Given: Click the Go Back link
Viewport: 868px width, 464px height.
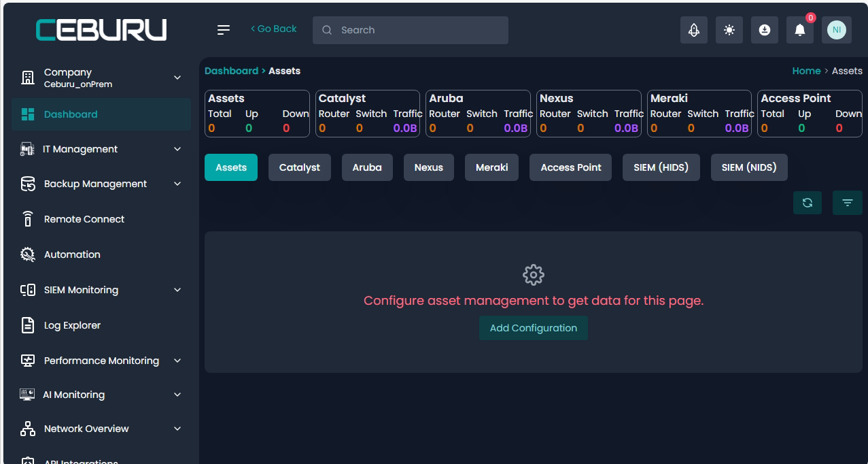Looking at the screenshot, I should (x=274, y=29).
